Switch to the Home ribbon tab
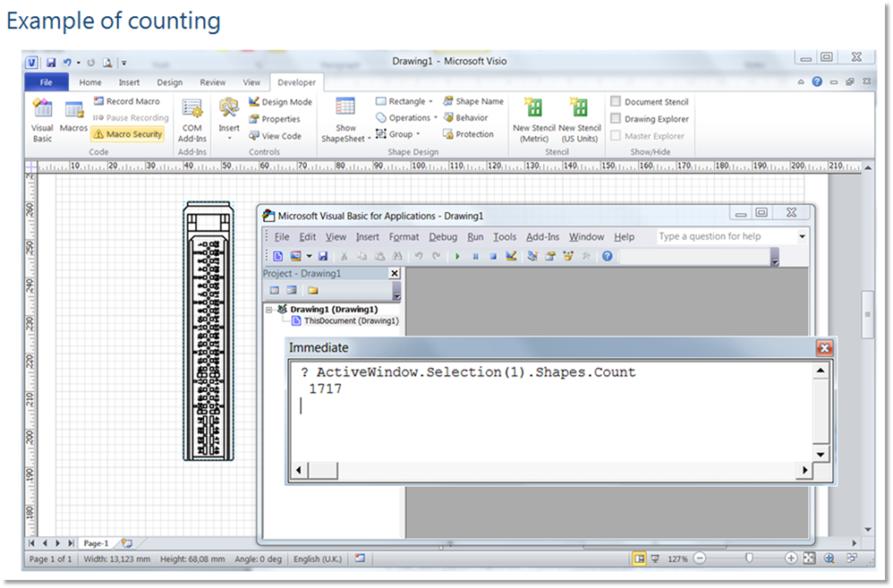Image resolution: width=893 pixels, height=588 pixels. point(90,82)
